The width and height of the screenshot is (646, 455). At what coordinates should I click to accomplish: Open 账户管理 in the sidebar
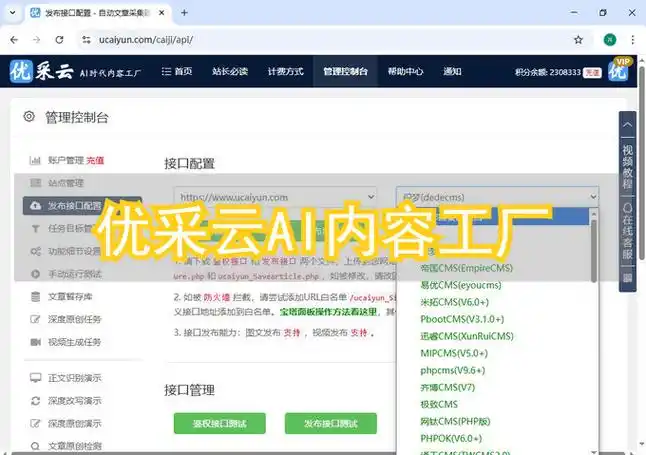[66, 160]
